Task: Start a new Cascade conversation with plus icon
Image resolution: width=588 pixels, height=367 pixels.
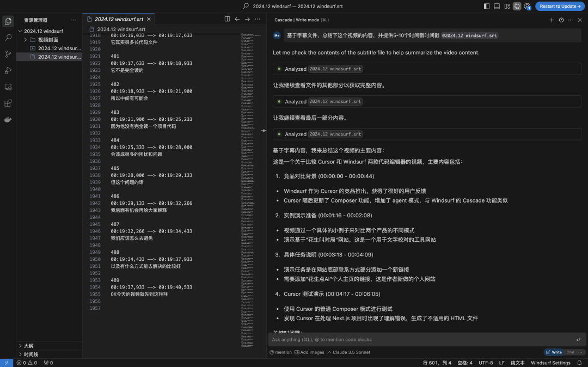Action: [552, 20]
